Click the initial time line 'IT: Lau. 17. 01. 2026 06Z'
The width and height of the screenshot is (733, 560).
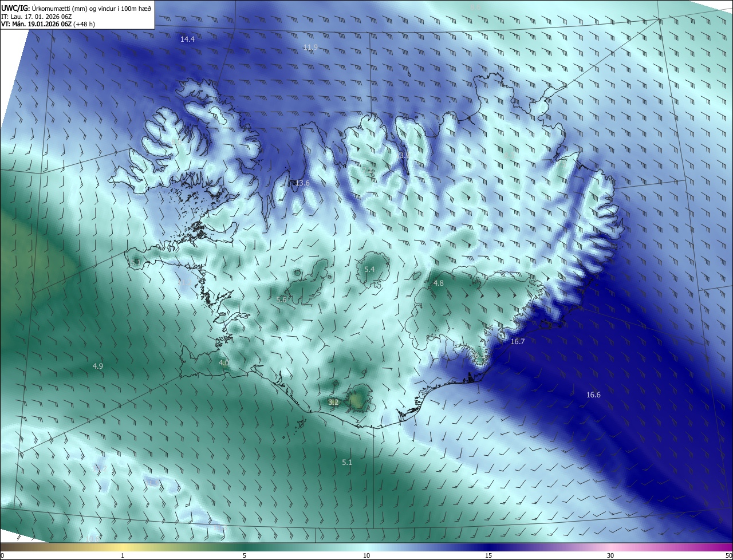pyautogui.click(x=37, y=17)
